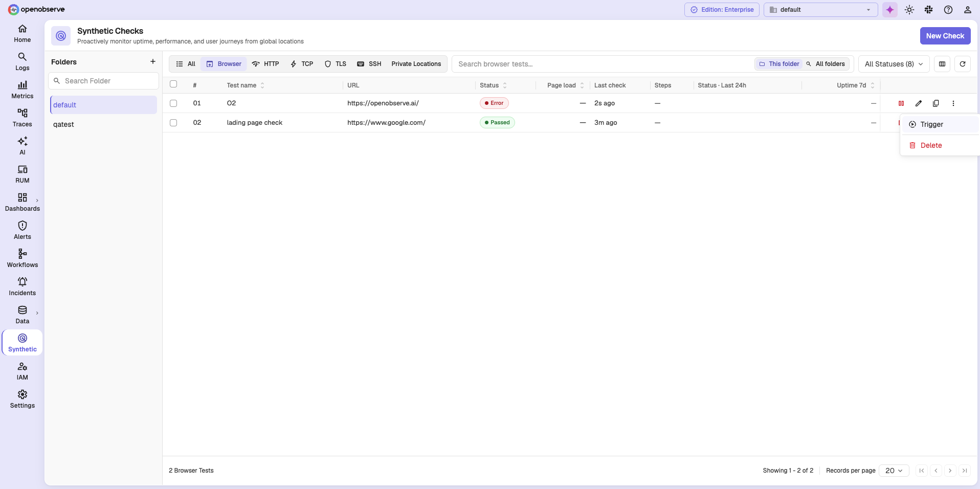Expand Dashboards submenu chevron
This screenshot has width=980, height=489.
pos(37,201)
